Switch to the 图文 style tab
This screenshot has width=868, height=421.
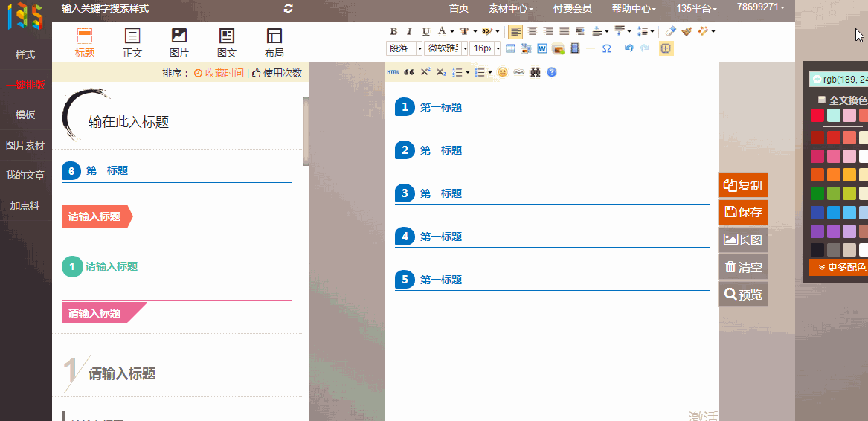(x=227, y=43)
